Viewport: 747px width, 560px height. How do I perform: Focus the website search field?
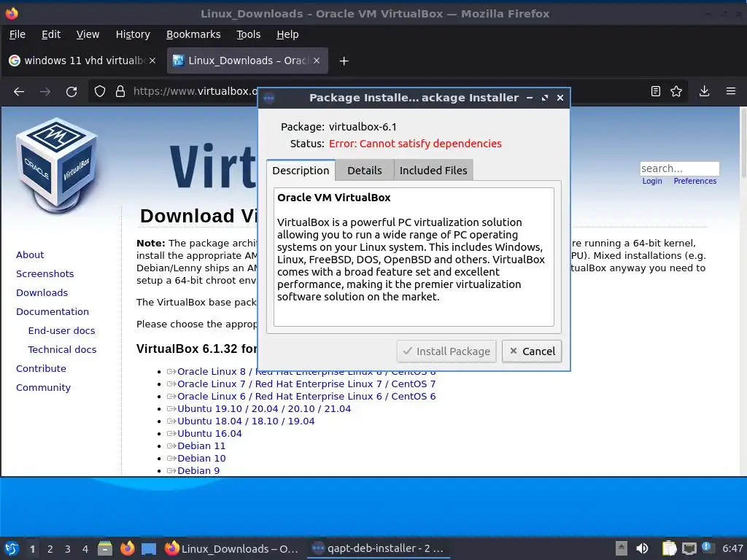click(x=679, y=168)
